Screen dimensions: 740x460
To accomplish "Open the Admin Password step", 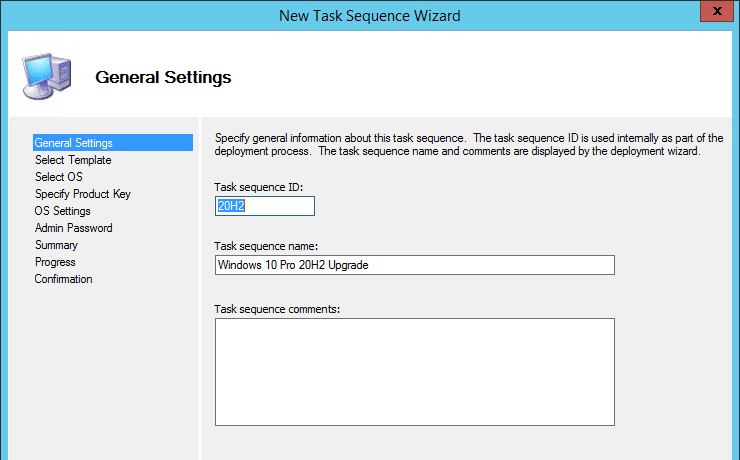I will tap(74, 228).
